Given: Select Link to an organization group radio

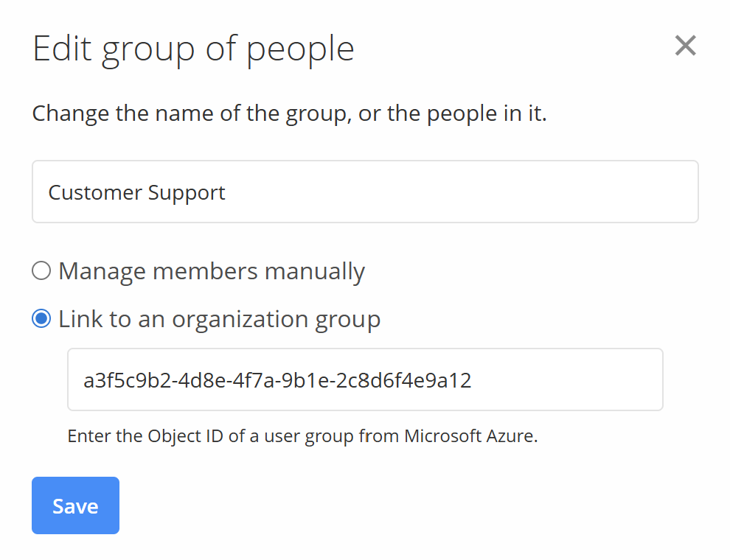Looking at the screenshot, I should pyautogui.click(x=41, y=318).
